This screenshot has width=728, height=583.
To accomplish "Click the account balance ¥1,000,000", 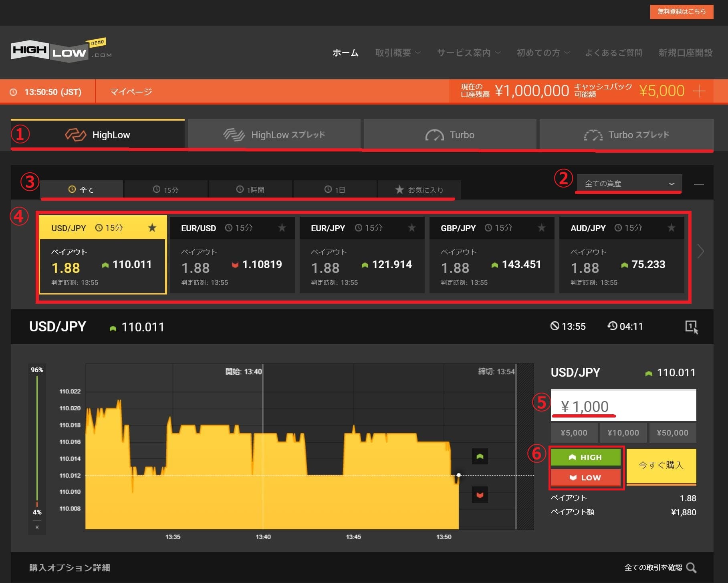I will coord(532,91).
